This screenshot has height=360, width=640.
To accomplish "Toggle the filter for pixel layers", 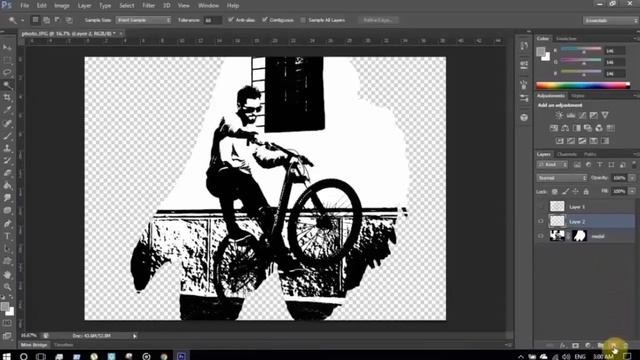I will click(577, 164).
